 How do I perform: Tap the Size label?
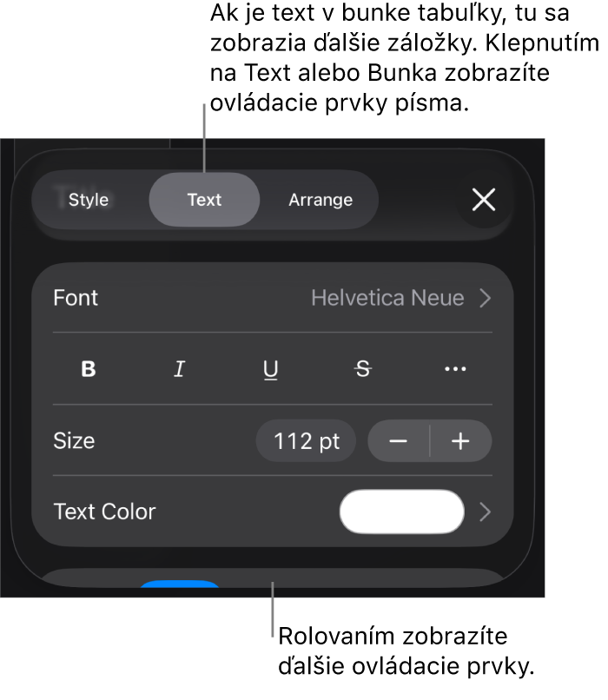click(74, 441)
